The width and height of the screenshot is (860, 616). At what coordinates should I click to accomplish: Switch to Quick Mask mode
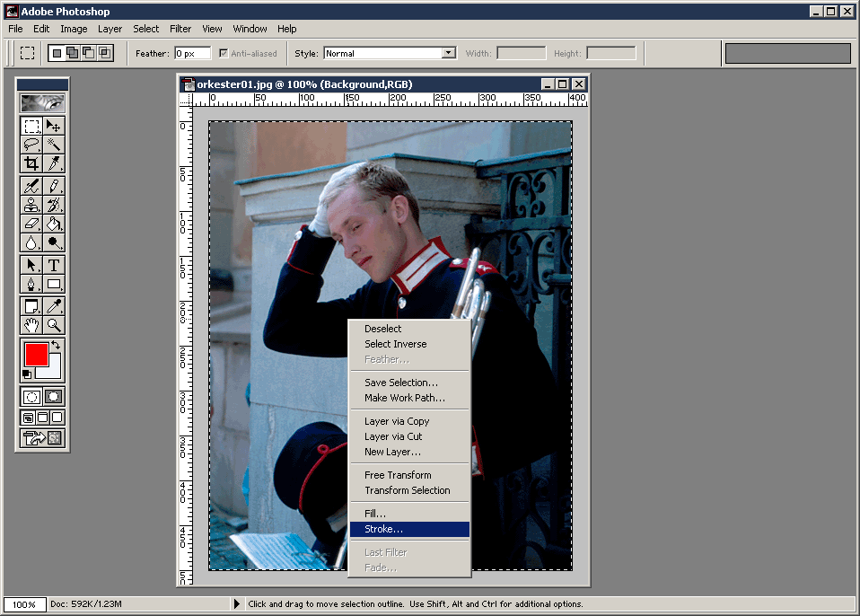54,396
